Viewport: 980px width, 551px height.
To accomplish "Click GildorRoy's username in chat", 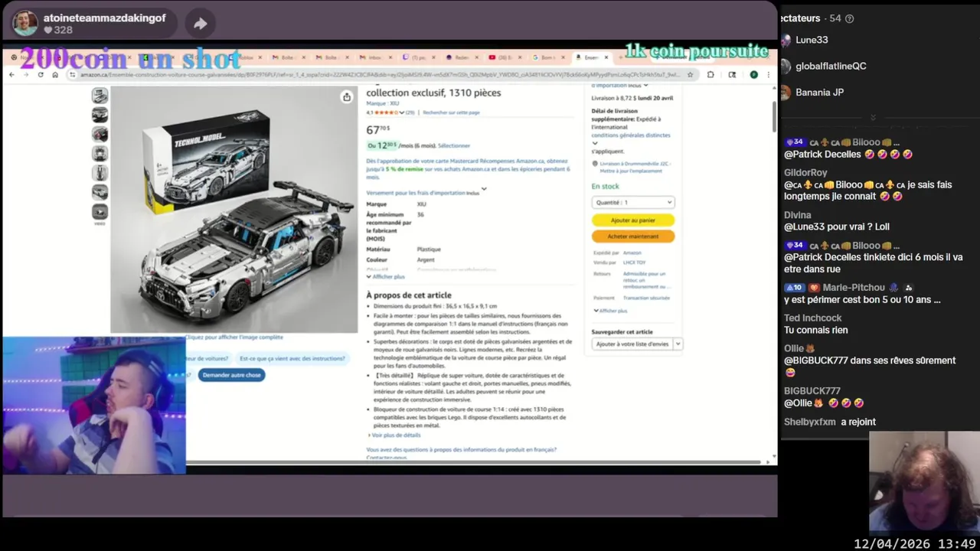I will tap(805, 173).
